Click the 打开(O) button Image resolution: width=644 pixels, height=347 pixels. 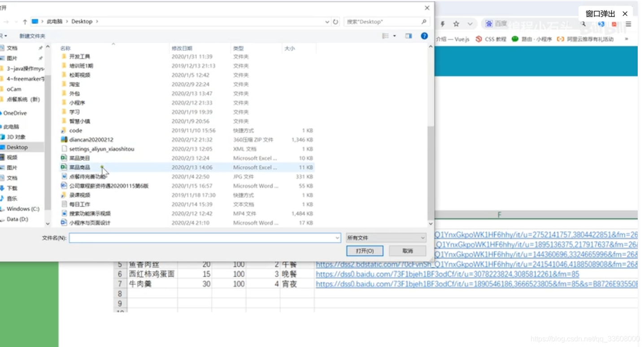point(366,251)
